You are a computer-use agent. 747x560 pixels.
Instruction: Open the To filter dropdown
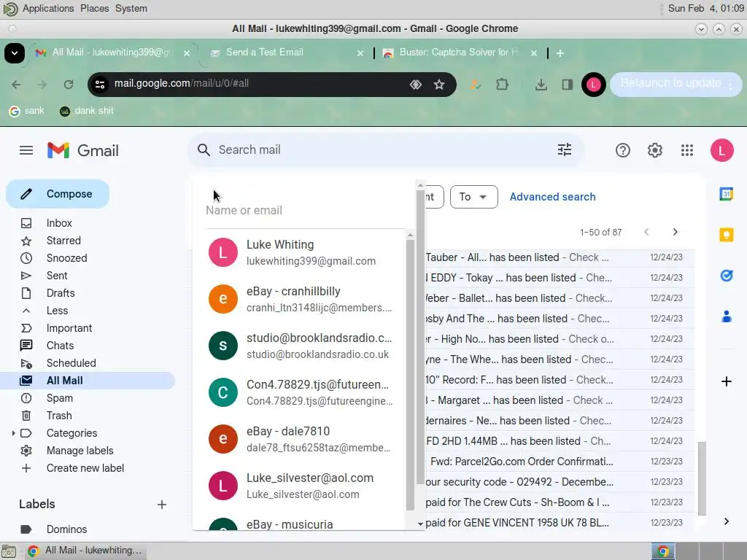pos(473,197)
